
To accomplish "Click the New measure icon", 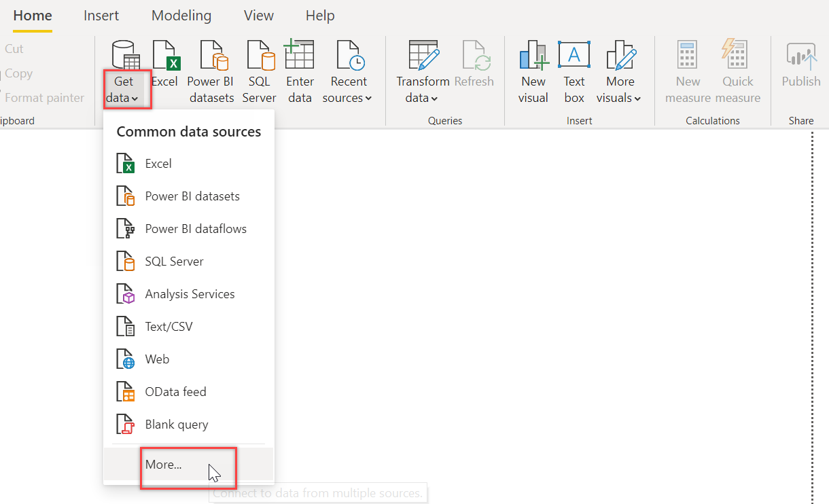I will click(688, 55).
